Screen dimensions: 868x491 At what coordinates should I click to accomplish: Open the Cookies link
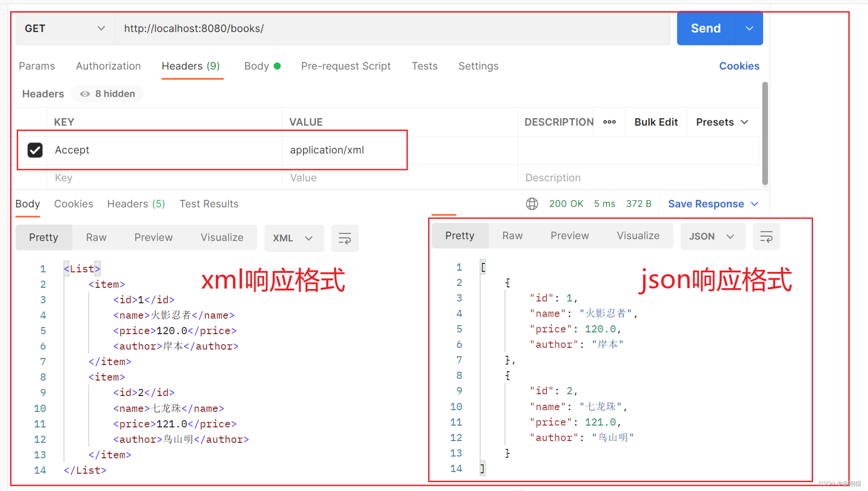pyautogui.click(x=739, y=66)
